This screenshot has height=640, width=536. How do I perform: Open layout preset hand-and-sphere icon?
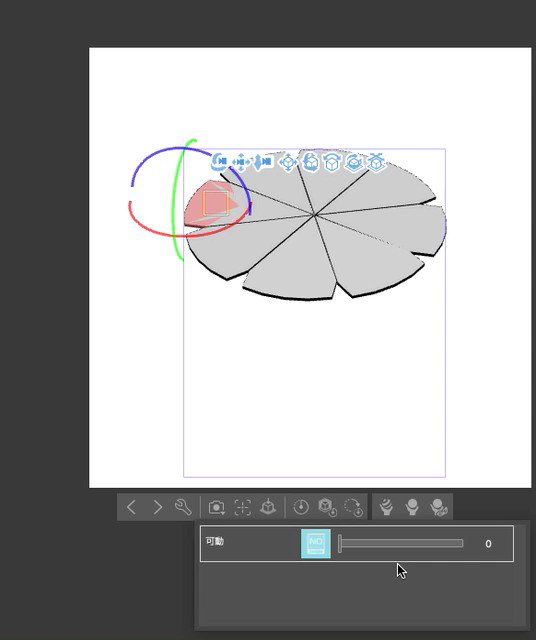[412, 507]
